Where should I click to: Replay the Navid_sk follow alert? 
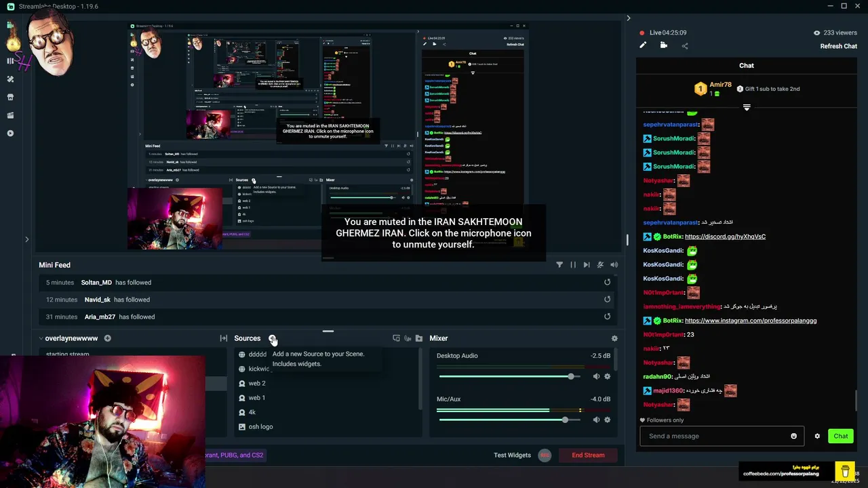click(607, 300)
